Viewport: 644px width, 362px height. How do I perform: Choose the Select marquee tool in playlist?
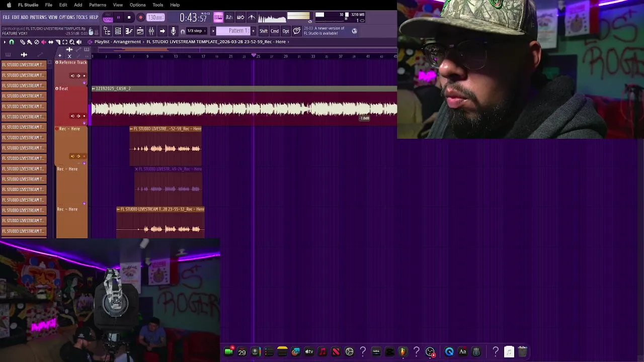(x=65, y=42)
